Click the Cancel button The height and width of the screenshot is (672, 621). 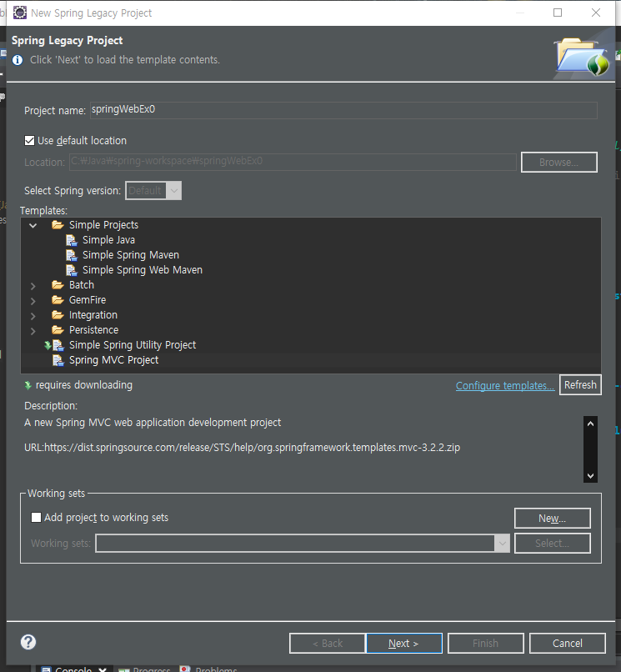(x=568, y=644)
